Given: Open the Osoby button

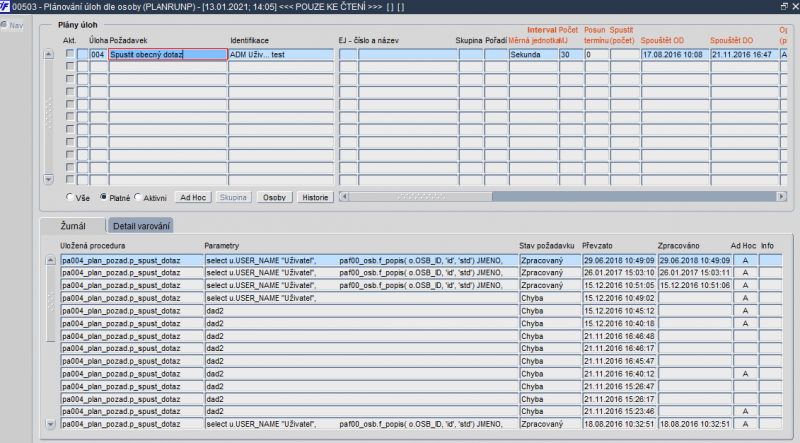Looking at the screenshot, I should (x=274, y=198).
